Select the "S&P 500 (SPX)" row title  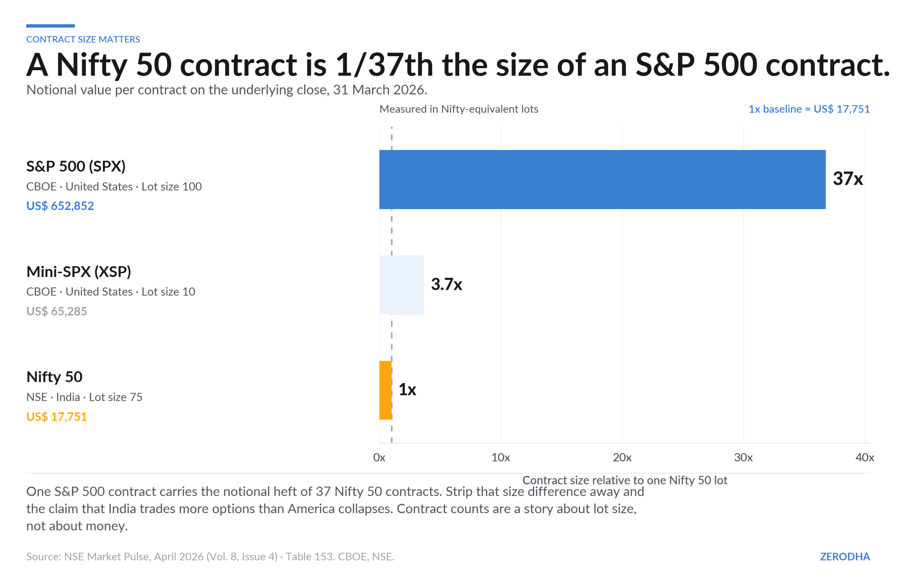pyautogui.click(x=76, y=167)
